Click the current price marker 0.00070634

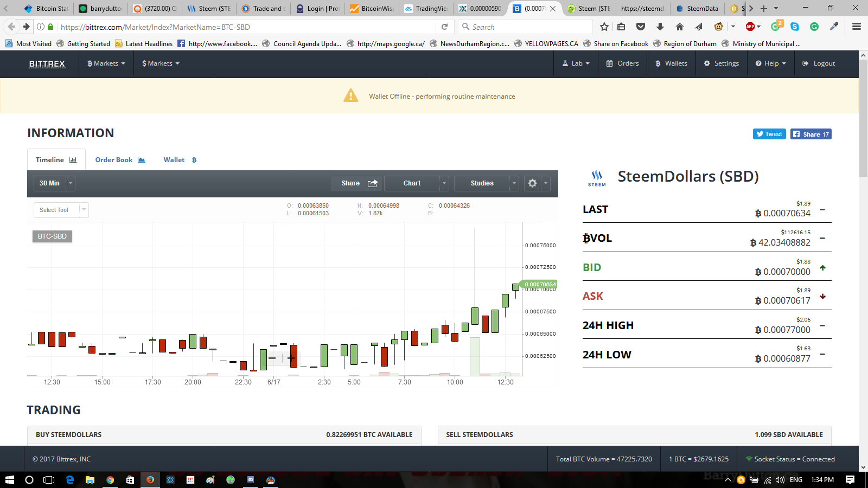538,284
